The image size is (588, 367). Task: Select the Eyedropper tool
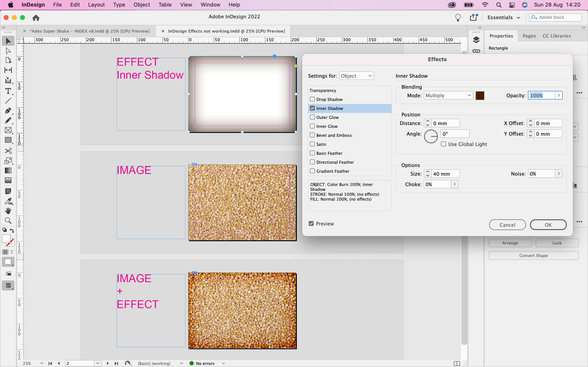coord(8,201)
